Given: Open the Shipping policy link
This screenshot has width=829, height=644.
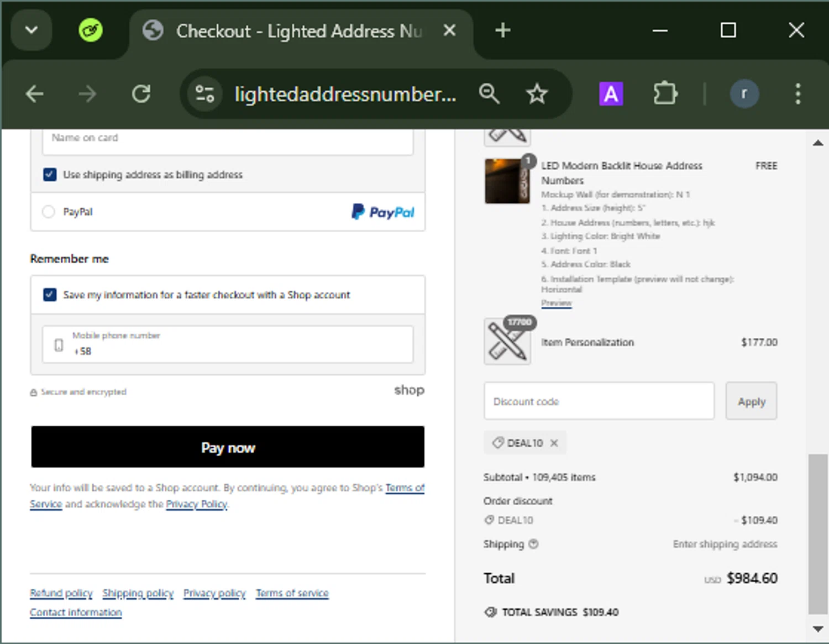Looking at the screenshot, I should point(138,593).
